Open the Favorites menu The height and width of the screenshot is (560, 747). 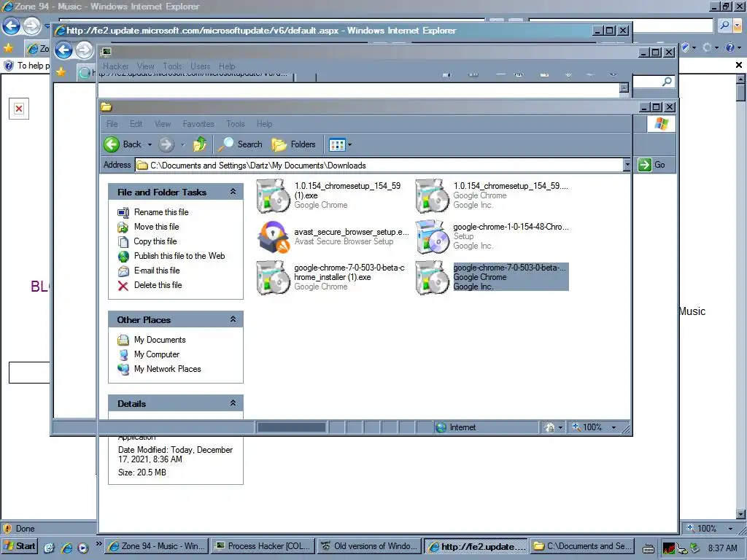198,124
